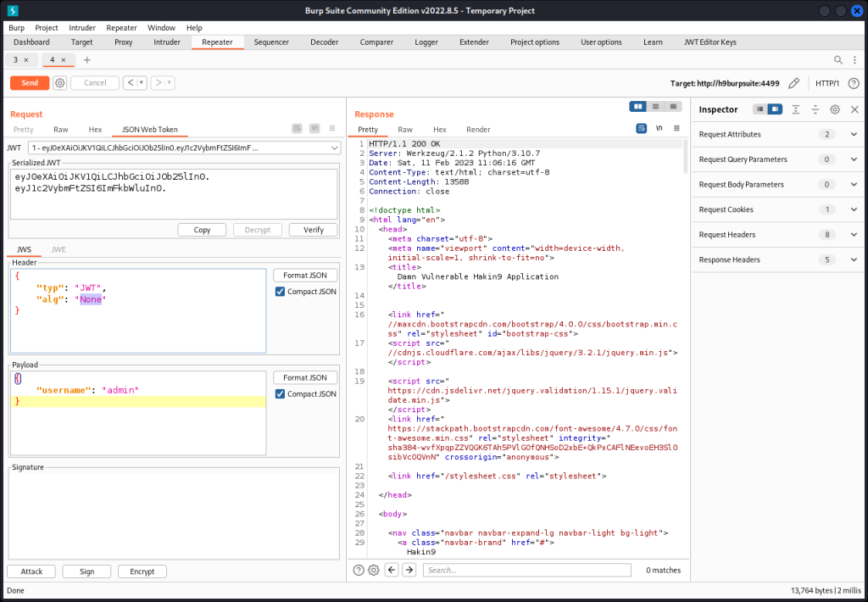Viewport: 868px width, 602px height.
Task: Go to previous request in history
Action: [131, 83]
